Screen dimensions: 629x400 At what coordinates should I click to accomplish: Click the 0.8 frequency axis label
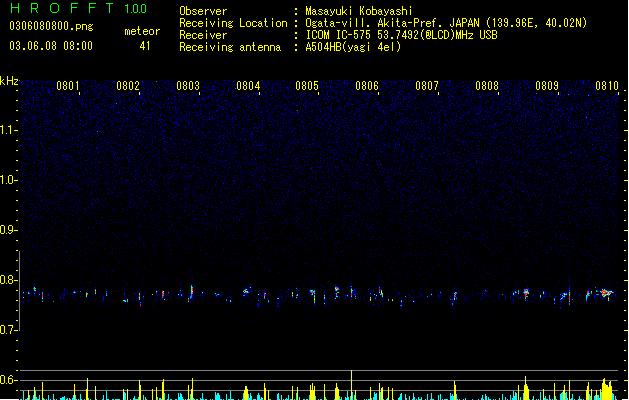coord(8,280)
